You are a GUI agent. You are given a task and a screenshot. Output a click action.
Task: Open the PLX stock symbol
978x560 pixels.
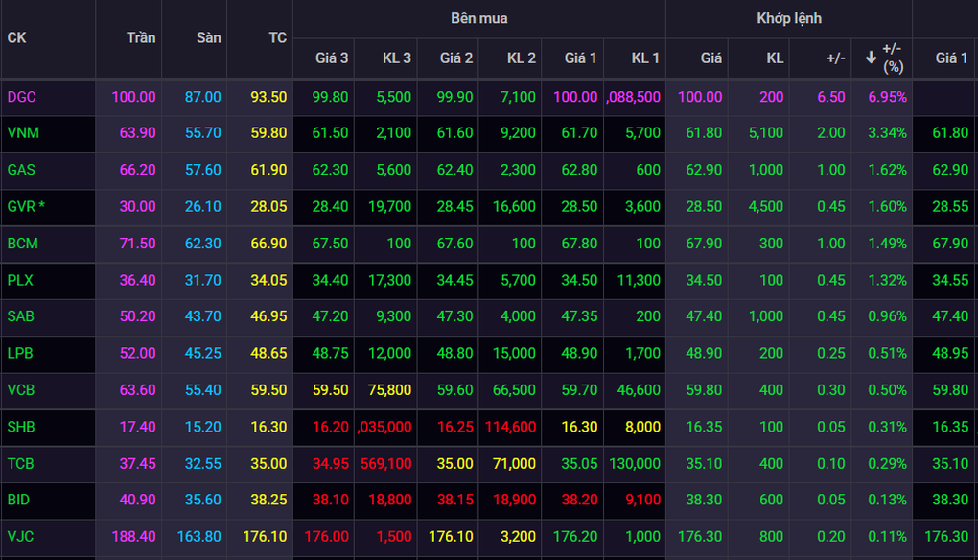(21, 280)
